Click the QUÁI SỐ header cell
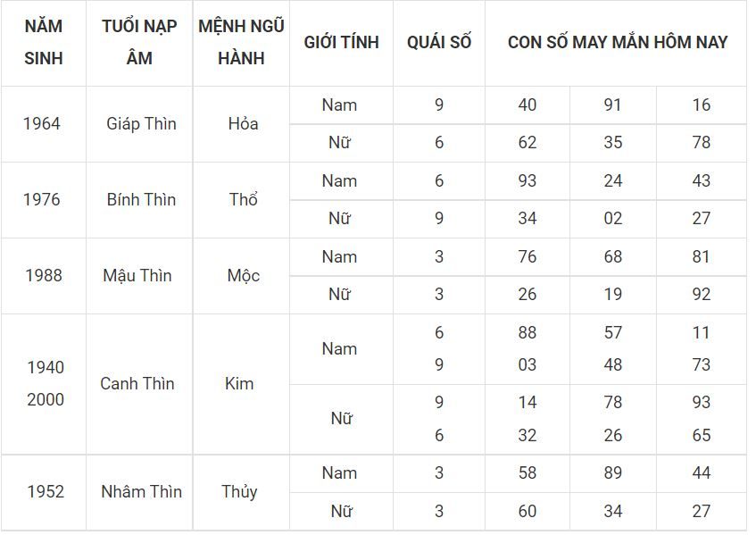Screen dimensions: 756x535 pos(439,43)
